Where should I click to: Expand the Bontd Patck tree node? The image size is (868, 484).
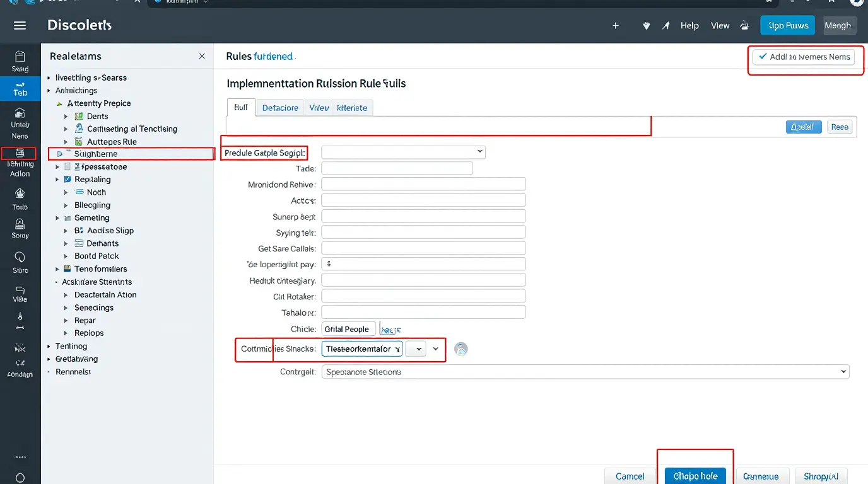66,256
